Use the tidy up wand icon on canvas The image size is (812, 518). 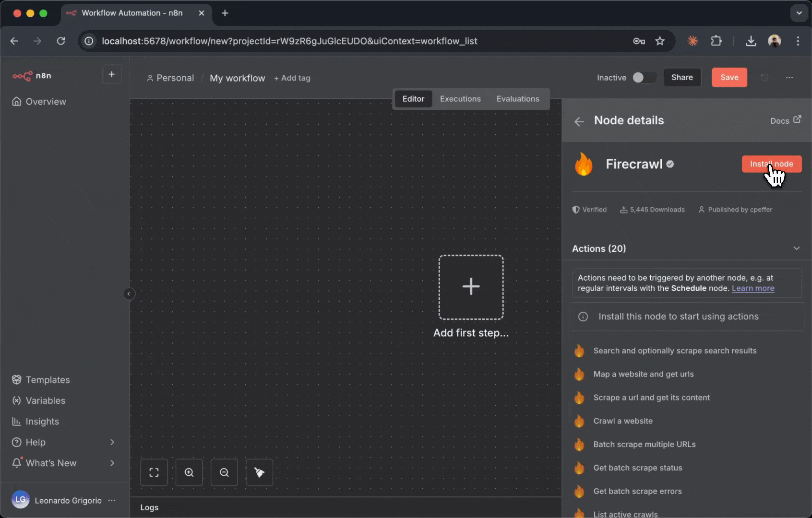(259, 472)
